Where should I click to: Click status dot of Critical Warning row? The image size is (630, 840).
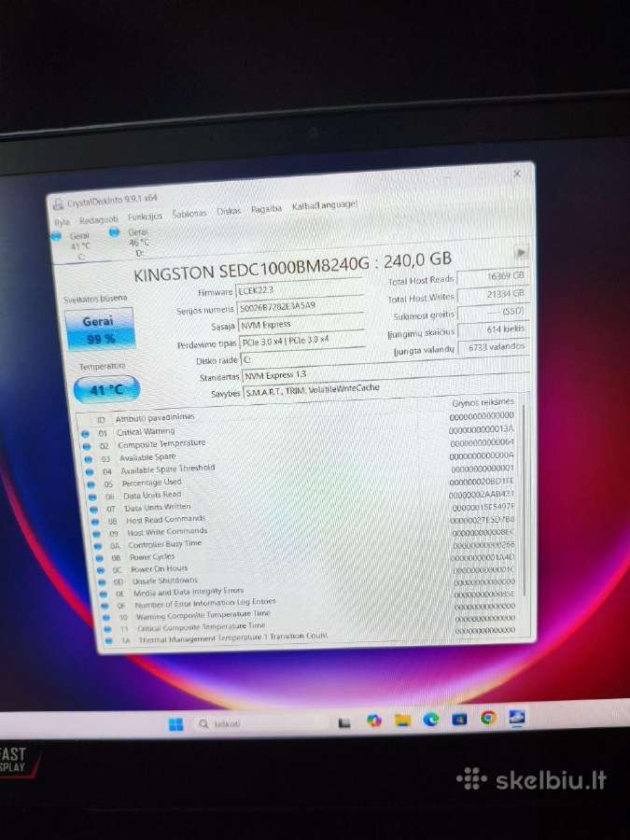(x=85, y=434)
